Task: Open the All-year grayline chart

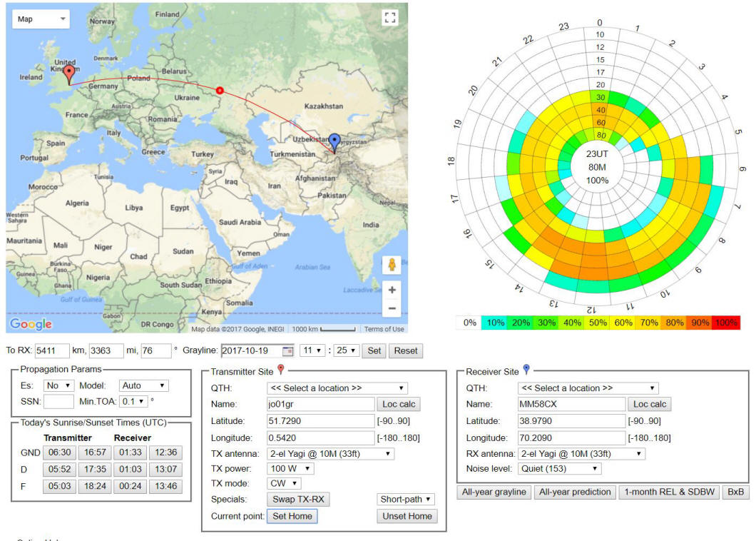Action: coord(494,492)
